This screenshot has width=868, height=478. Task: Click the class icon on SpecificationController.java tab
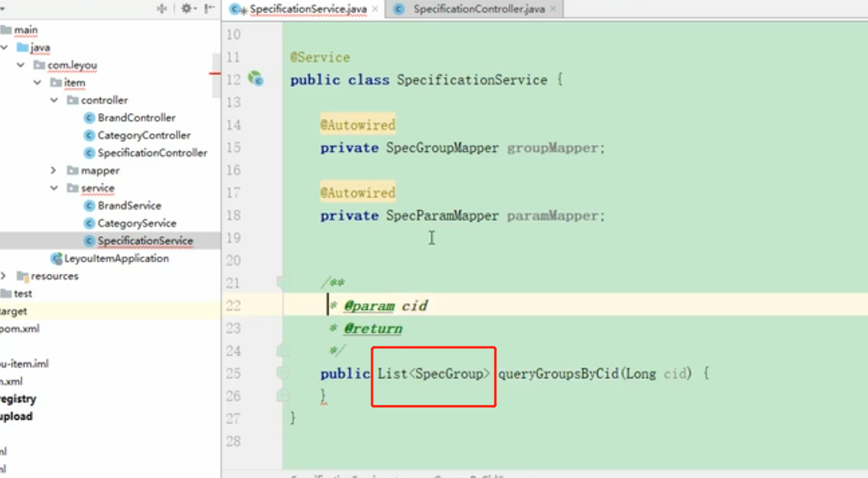pos(399,9)
